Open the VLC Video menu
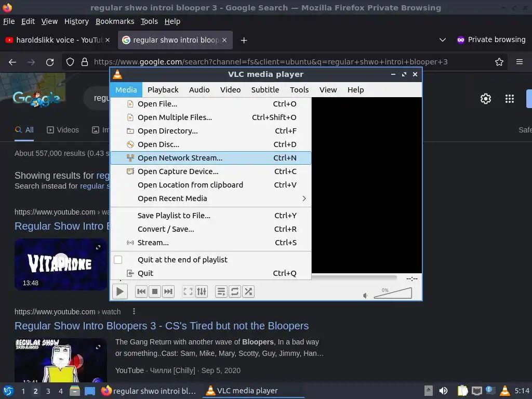 (230, 89)
